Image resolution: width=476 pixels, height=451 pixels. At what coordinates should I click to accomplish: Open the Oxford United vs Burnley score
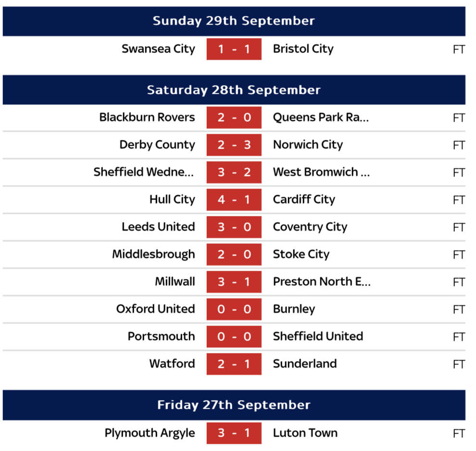coord(234,309)
